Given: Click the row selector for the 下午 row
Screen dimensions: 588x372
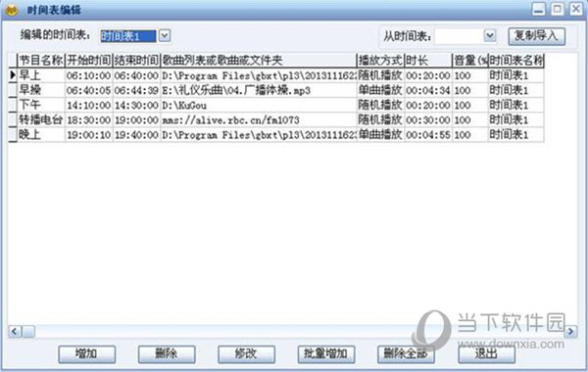Looking at the screenshot, I should click(x=13, y=105).
